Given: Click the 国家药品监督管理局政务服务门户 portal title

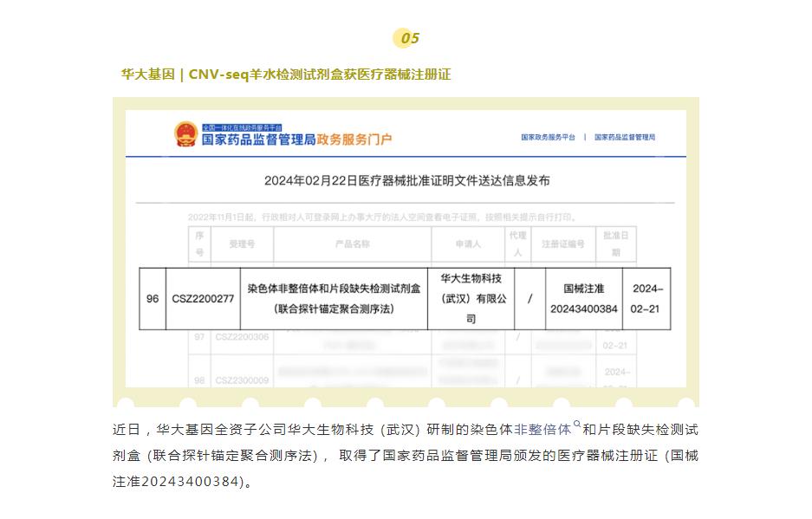Looking at the screenshot, I should (x=296, y=139).
